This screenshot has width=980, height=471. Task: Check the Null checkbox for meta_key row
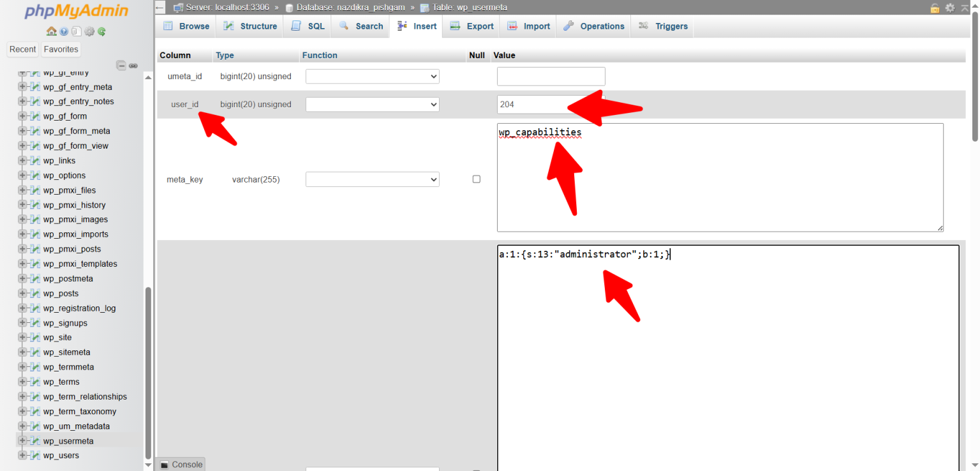[x=476, y=179]
